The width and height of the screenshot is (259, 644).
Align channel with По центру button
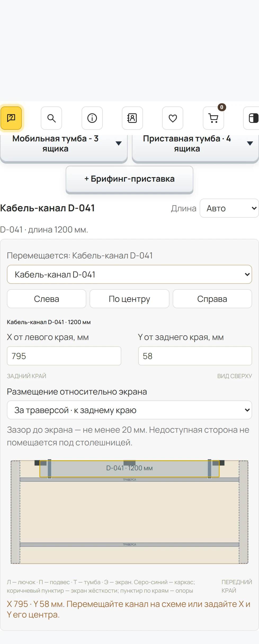click(129, 299)
